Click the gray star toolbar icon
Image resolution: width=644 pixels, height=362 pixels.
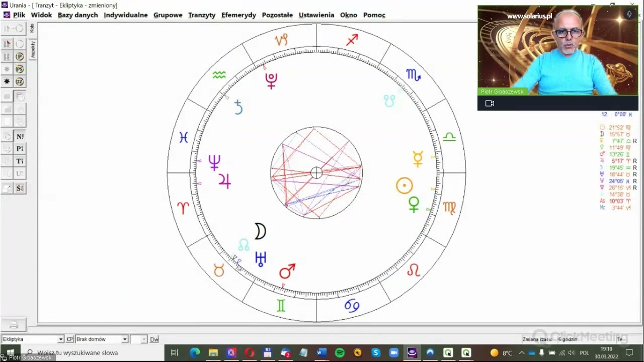pos(7,69)
